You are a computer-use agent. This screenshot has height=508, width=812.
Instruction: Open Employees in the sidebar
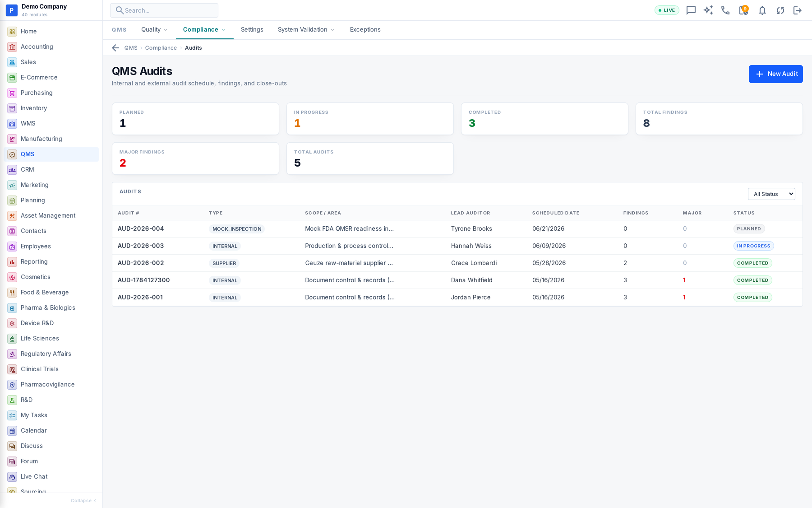pos(51,247)
